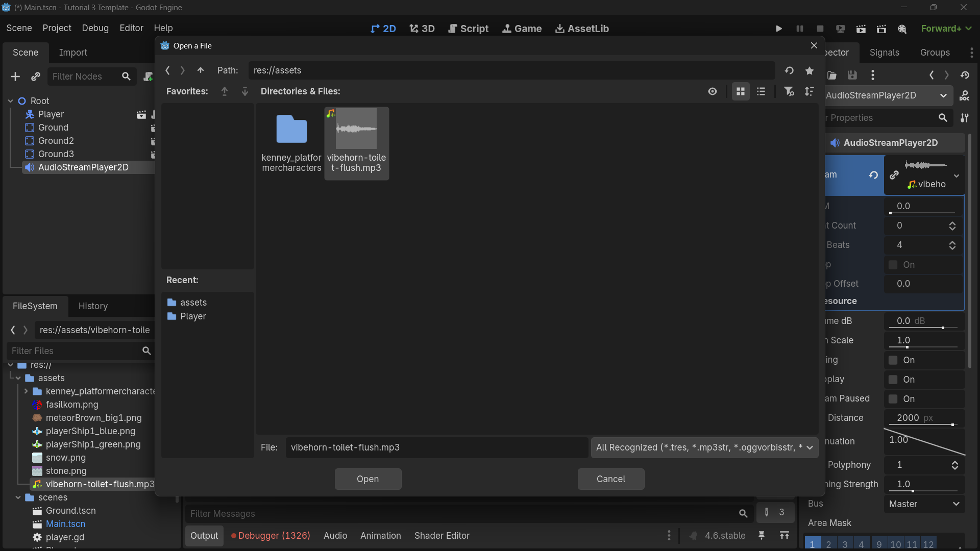
Task: Expand the kenney_platformercharacters folder
Action: pyautogui.click(x=27, y=391)
